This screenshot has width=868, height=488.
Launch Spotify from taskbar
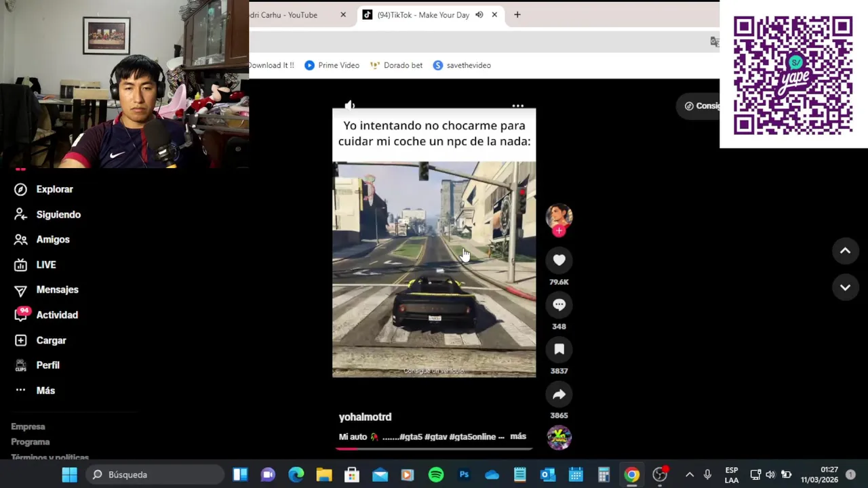[436, 474]
